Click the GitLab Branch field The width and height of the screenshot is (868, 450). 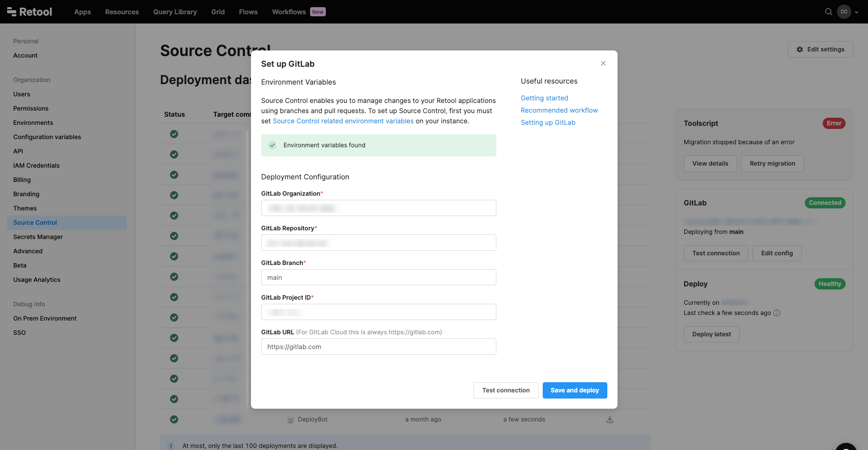click(379, 277)
